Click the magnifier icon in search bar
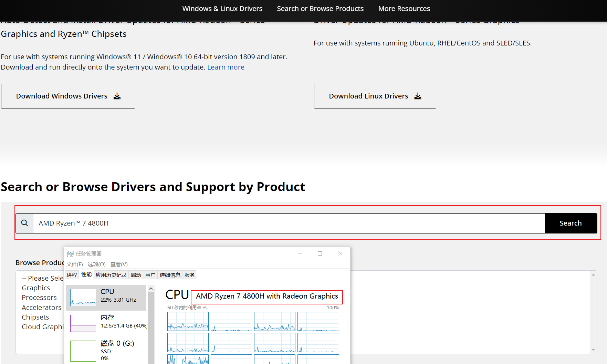 (24, 223)
